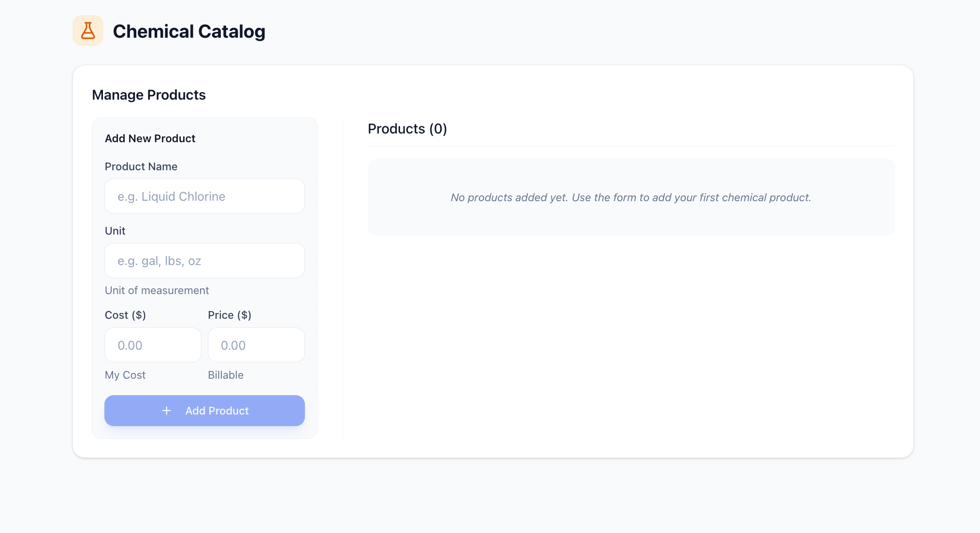Screen dimensions: 980x533
Task: Click the Unit field label
Action: pyautogui.click(x=115, y=231)
